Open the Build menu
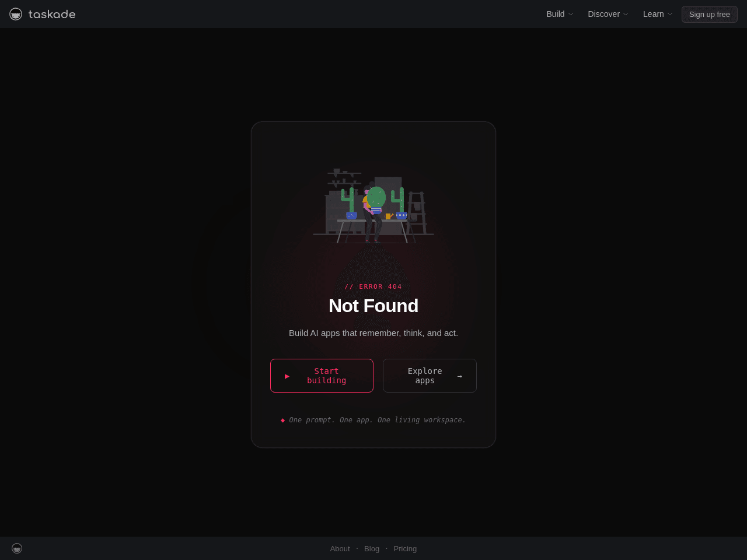The height and width of the screenshot is (560, 747). click(560, 14)
